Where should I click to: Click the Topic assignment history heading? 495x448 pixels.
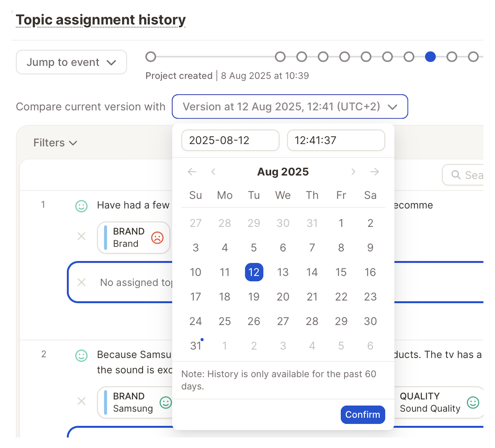[101, 20]
